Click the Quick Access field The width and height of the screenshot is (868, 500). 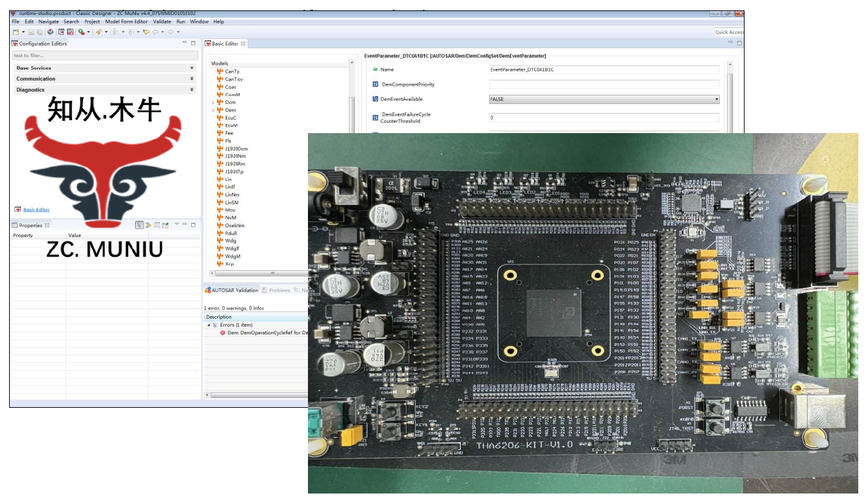pyautogui.click(x=729, y=32)
